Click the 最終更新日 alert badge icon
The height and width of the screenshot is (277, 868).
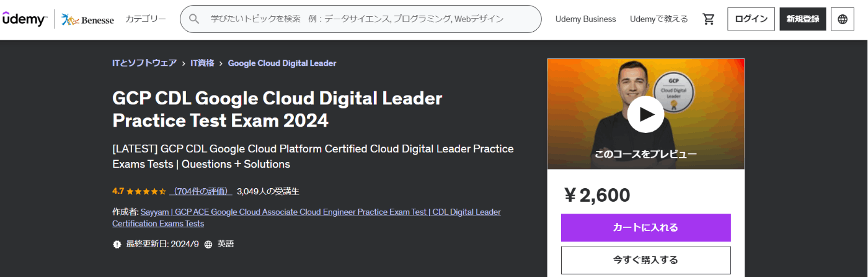coord(117,244)
